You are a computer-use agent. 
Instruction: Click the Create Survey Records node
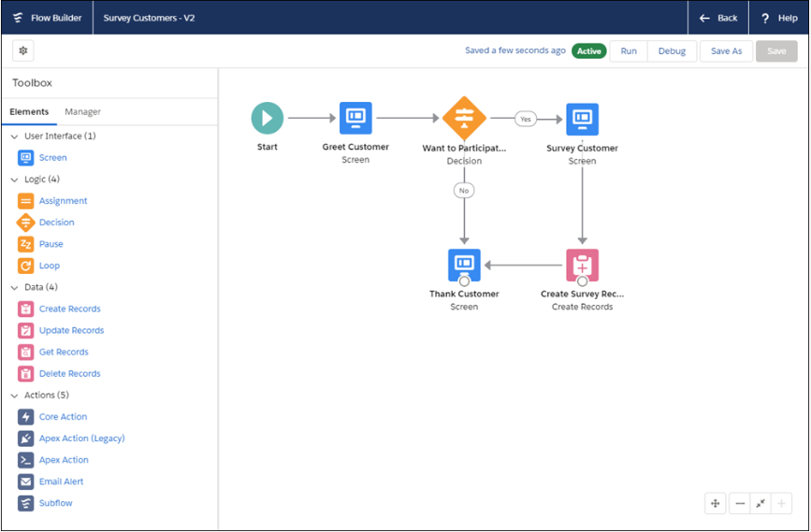pos(582,266)
